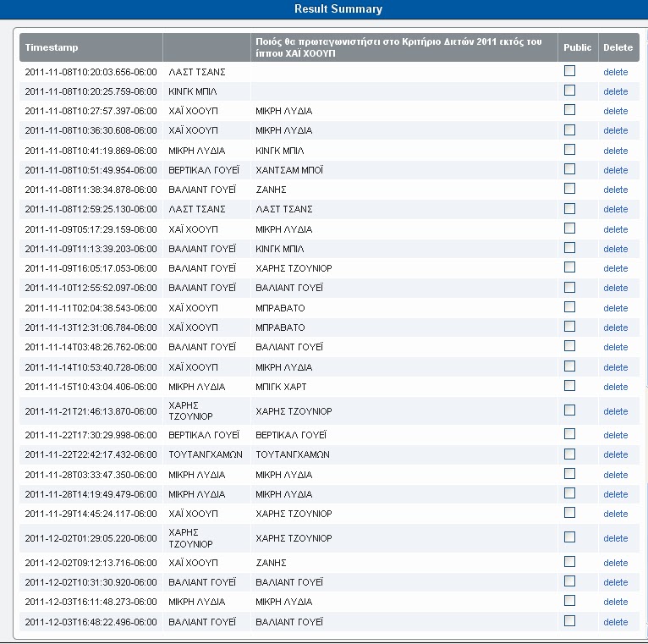This screenshot has width=648, height=644.
Task: Mark 2011-11-21T21:46:13.870 entry as Public
Action: [569, 410]
